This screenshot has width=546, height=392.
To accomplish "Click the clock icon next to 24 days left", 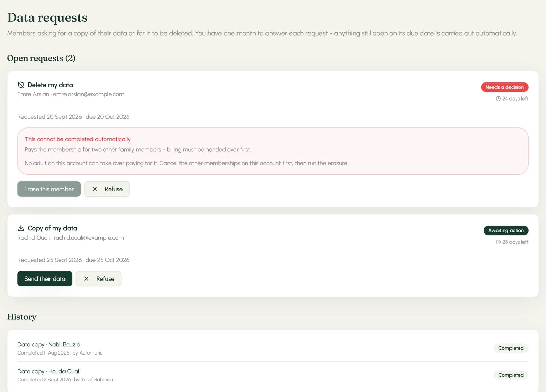I will pyautogui.click(x=498, y=99).
